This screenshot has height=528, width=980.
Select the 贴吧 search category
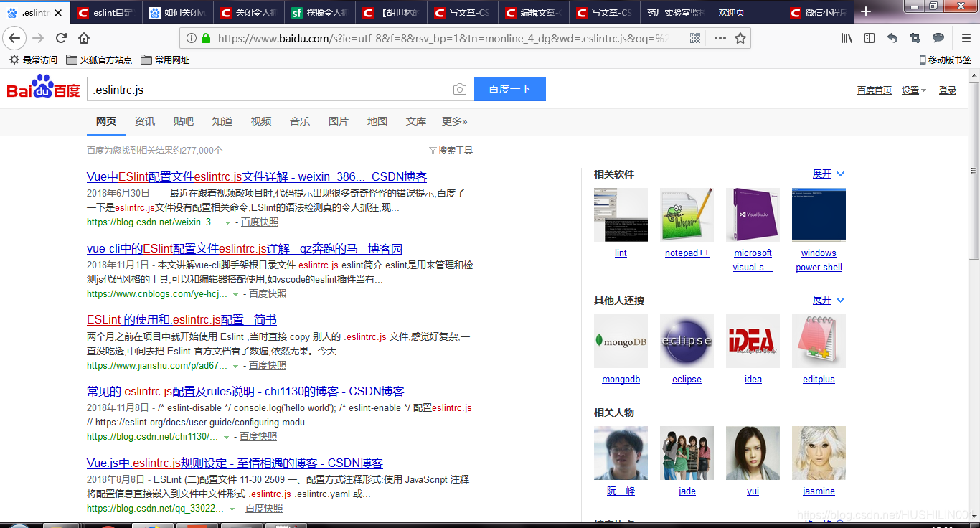184,121
